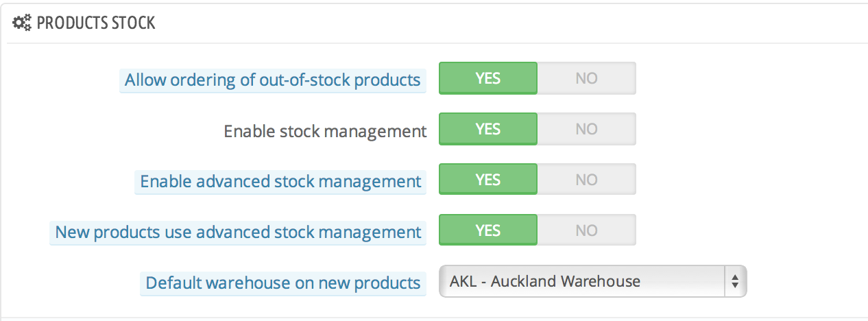Click the up-down arrows on warehouse selector
The image size is (868, 321).
[735, 281]
